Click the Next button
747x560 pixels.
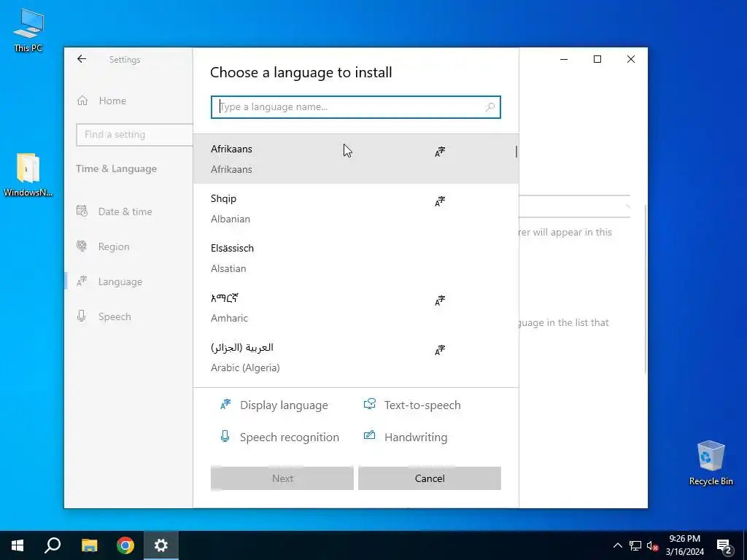point(282,478)
